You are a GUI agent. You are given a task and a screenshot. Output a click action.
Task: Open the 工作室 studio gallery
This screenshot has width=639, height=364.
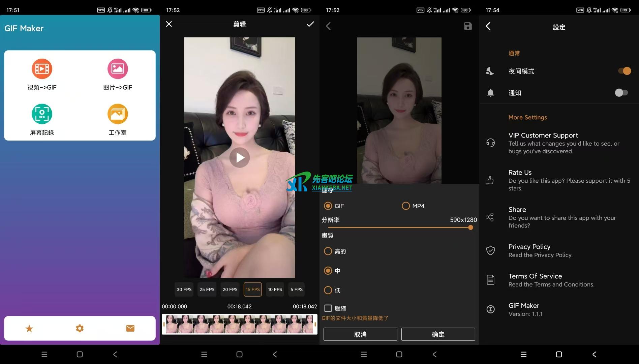pos(117,120)
